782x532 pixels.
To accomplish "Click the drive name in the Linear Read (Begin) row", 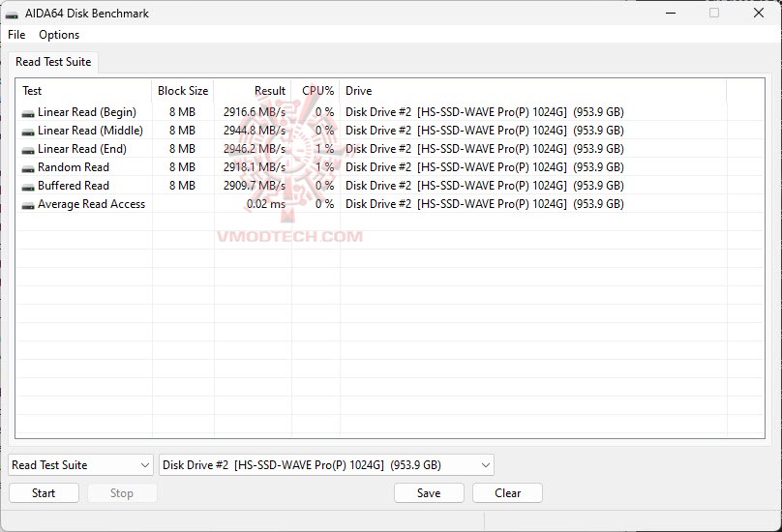I will [485, 112].
